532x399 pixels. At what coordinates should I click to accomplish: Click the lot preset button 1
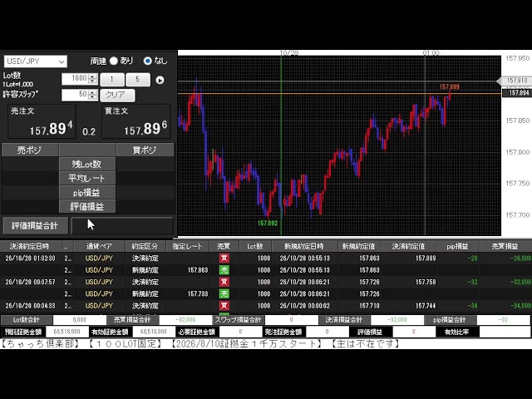112,80
